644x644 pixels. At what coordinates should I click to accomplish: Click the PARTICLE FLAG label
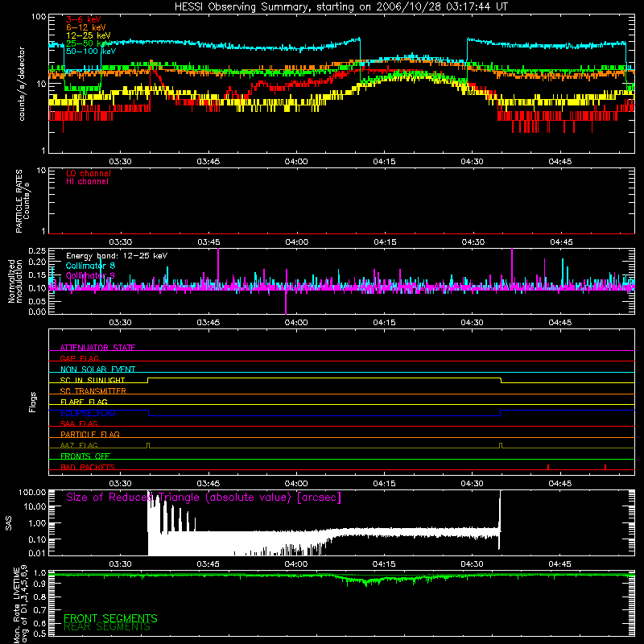pyautogui.click(x=90, y=434)
